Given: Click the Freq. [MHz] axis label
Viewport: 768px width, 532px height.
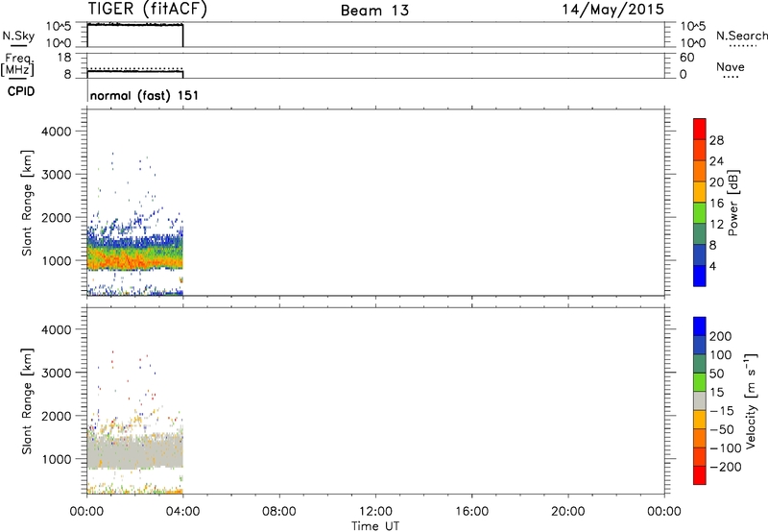Looking at the screenshot, I should click(x=17, y=64).
